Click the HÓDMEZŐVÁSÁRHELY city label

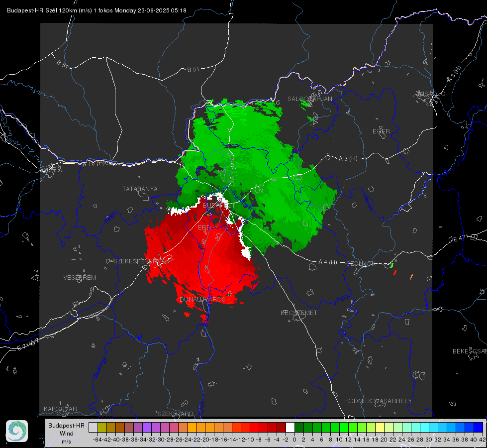click(x=378, y=401)
